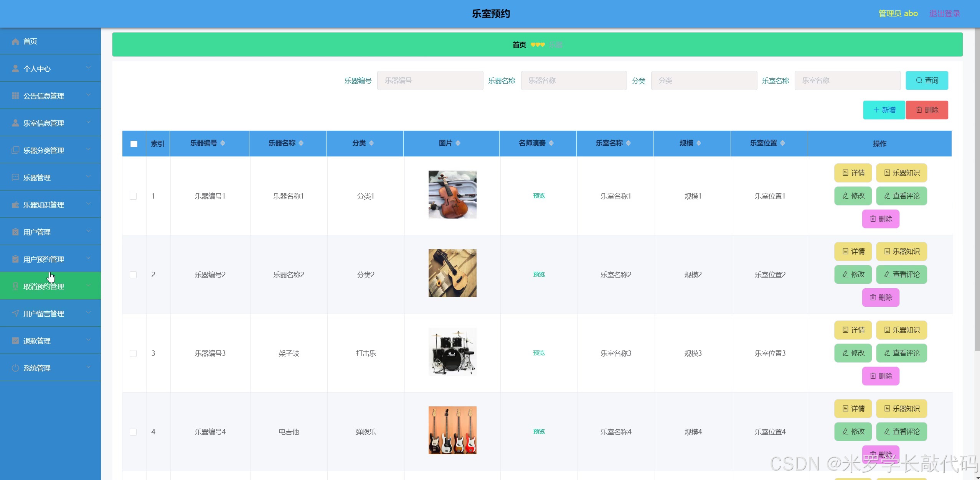Check the checkbox for row 1
The height and width of the screenshot is (480, 980).
133,196
